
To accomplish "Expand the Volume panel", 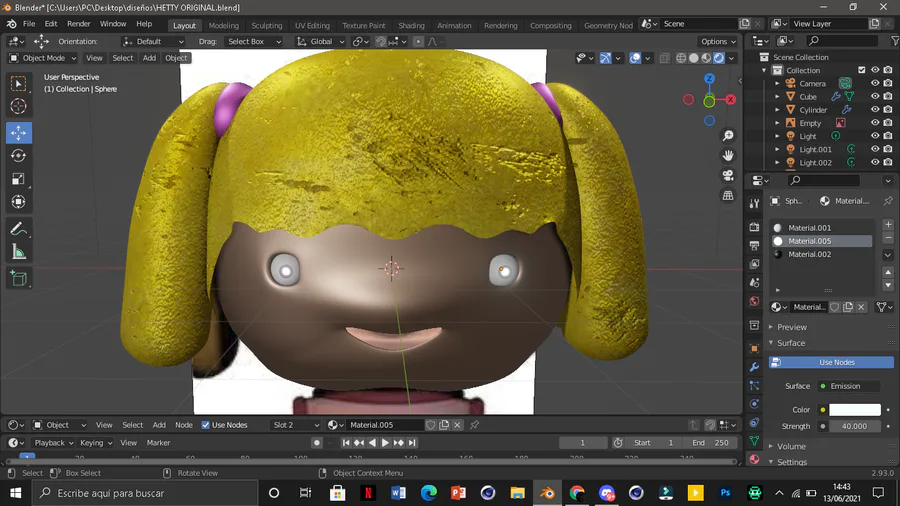I will [791, 446].
